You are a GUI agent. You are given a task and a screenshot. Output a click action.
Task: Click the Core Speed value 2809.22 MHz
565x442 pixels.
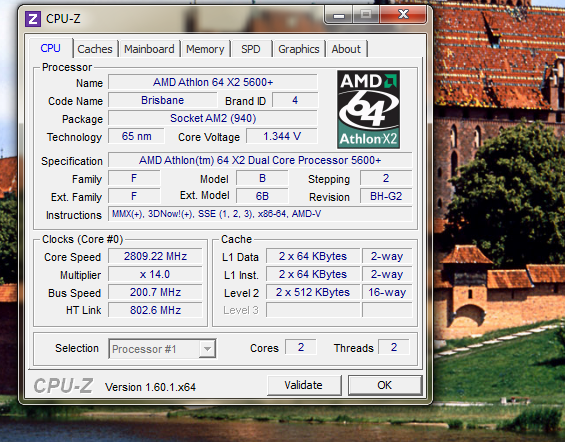155,256
